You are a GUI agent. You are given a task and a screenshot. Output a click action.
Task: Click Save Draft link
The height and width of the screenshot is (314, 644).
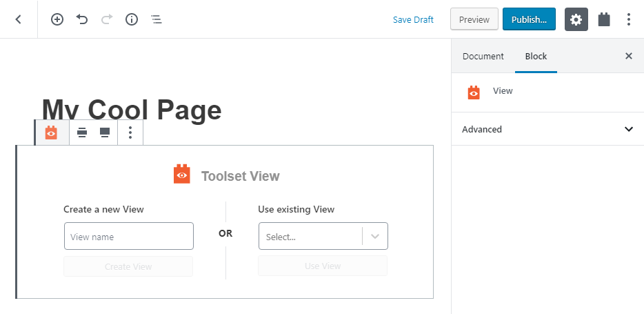point(413,20)
